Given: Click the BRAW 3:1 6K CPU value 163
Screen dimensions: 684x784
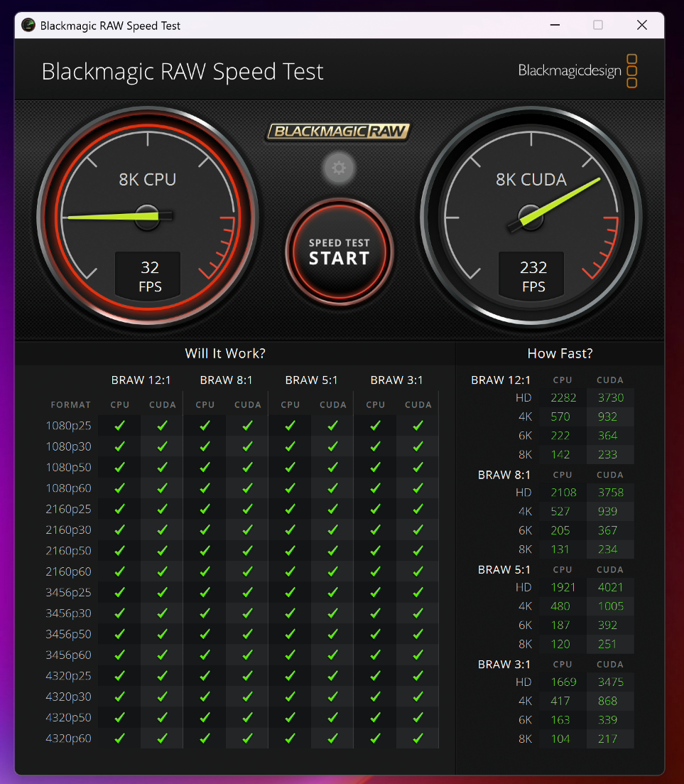Looking at the screenshot, I should coord(560,720).
